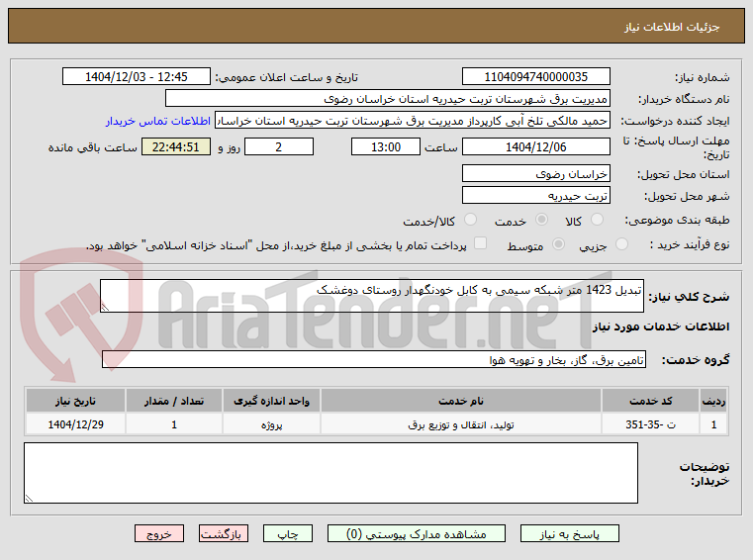Click the remaining days field showing 2
753x560 pixels.
[279, 146]
